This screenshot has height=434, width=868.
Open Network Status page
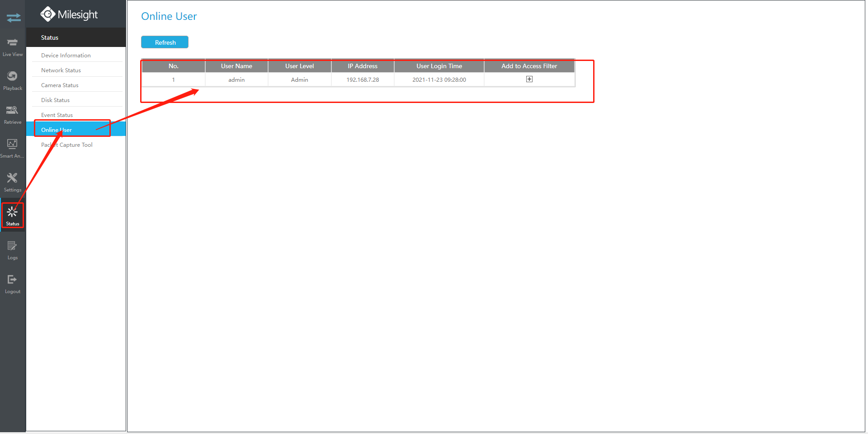61,70
